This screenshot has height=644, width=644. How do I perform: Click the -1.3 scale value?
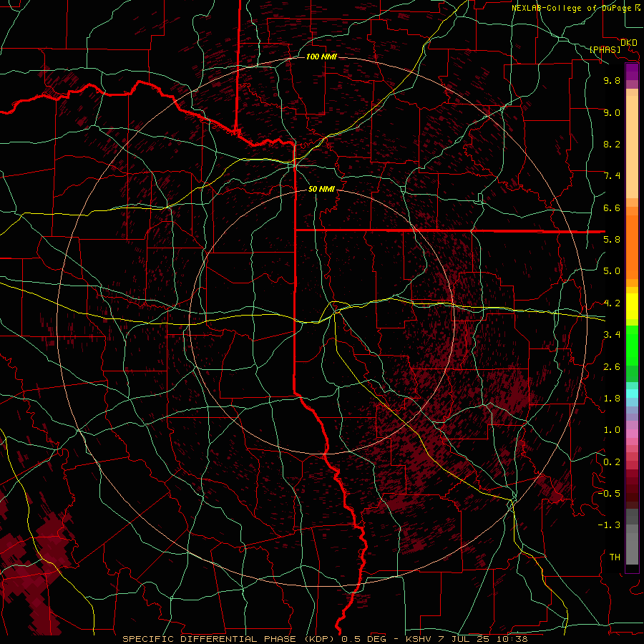tap(609, 525)
